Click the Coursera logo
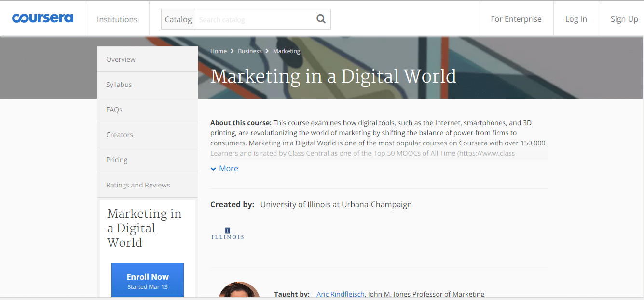Image resolution: width=644 pixels, height=300 pixels. [43, 18]
